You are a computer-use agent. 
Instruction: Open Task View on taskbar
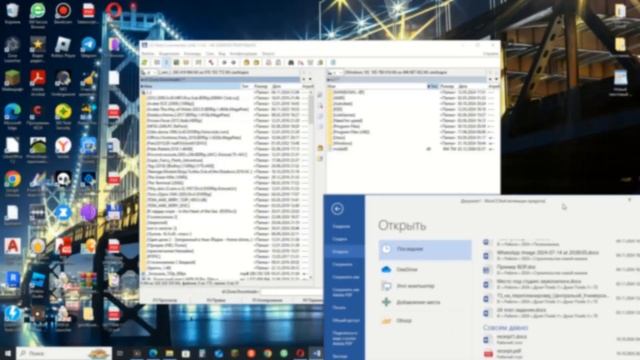tap(120, 353)
